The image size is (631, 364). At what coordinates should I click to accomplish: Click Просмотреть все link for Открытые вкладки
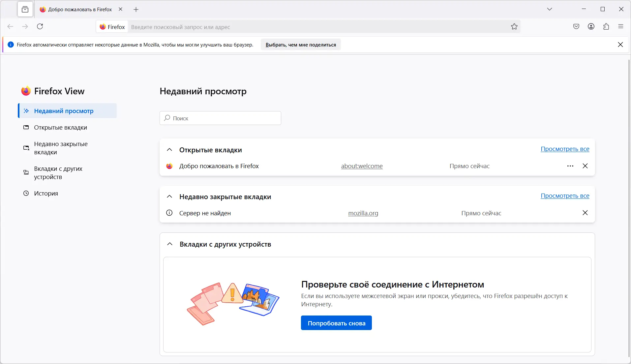coord(565,149)
